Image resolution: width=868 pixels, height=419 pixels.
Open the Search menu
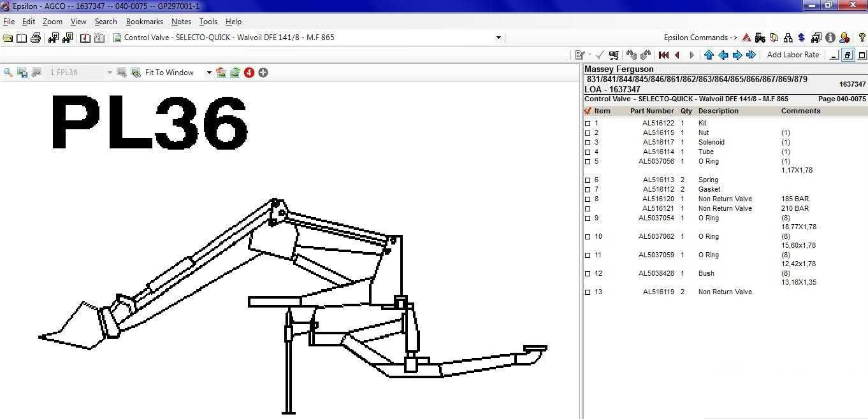(x=106, y=22)
